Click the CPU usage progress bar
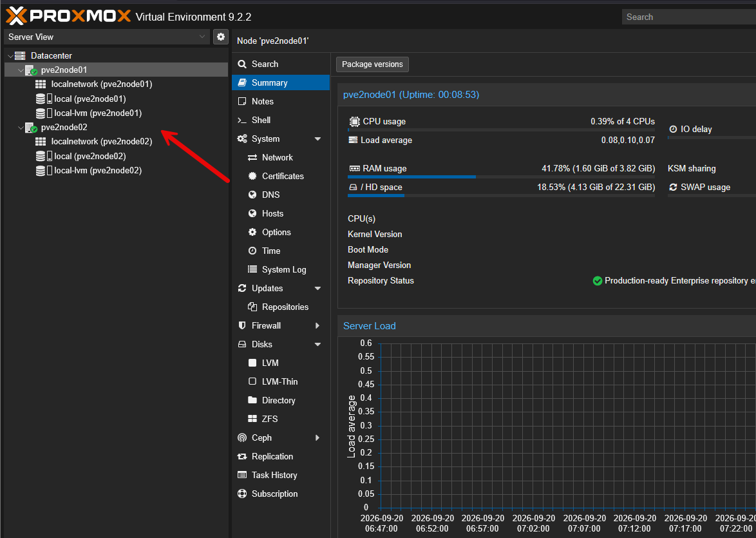The height and width of the screenshot is (538, 756). tap(501, 130)
